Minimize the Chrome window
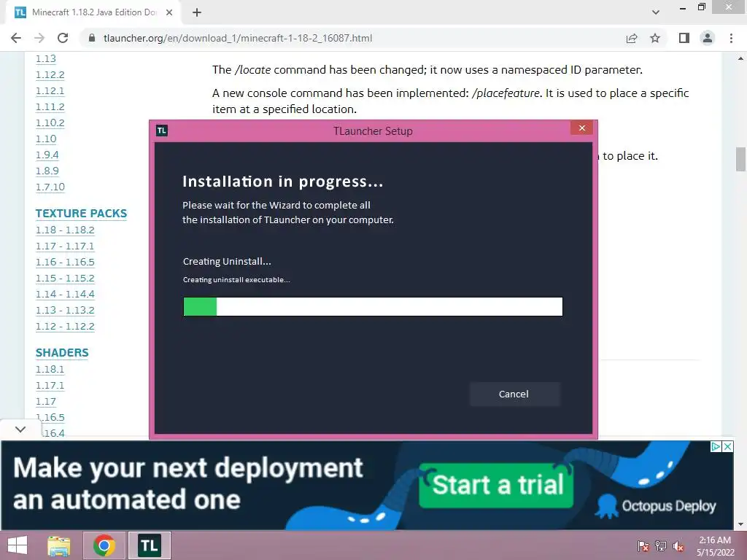This screenshot has width=747, height=560. (x=683, y=7)
